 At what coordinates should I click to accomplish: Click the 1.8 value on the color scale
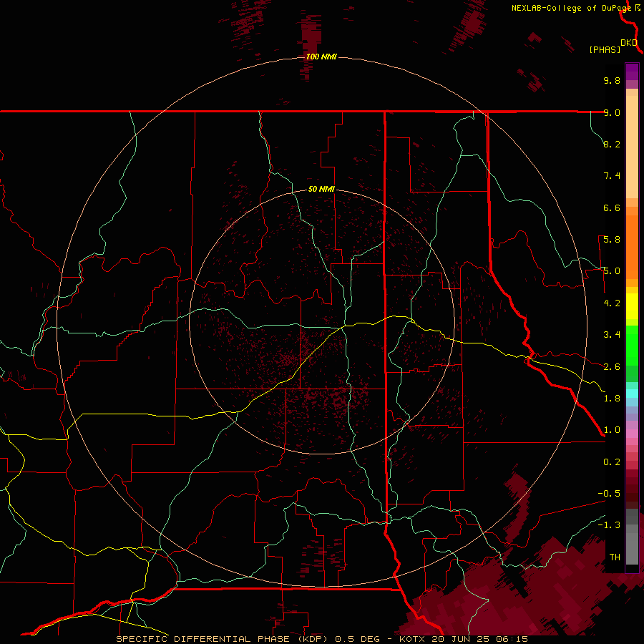pos(612,399)
